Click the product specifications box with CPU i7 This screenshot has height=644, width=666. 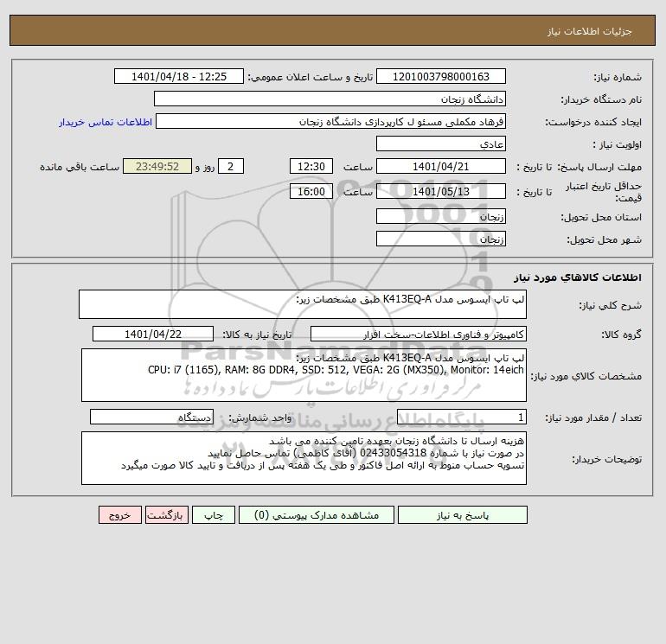click(304, 375)
